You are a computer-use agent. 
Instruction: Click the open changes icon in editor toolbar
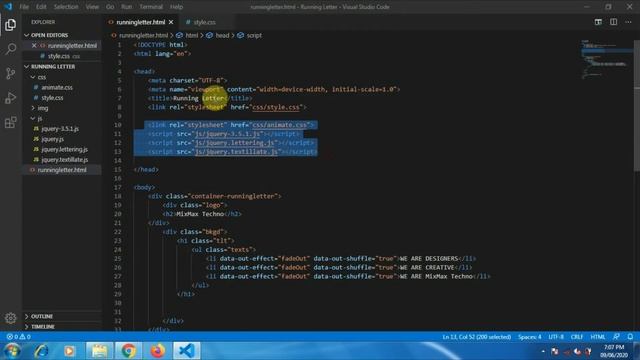pyautogui.click(x=598, y=22)
